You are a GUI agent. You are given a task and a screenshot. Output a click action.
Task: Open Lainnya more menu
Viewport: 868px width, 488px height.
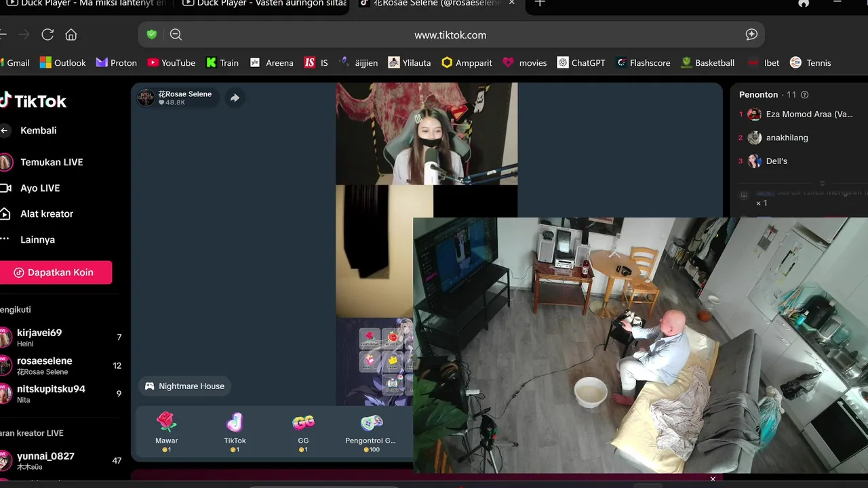(28, 239)
